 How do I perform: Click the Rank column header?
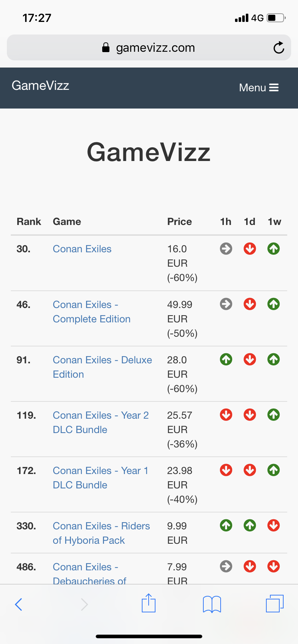point(29,222)
